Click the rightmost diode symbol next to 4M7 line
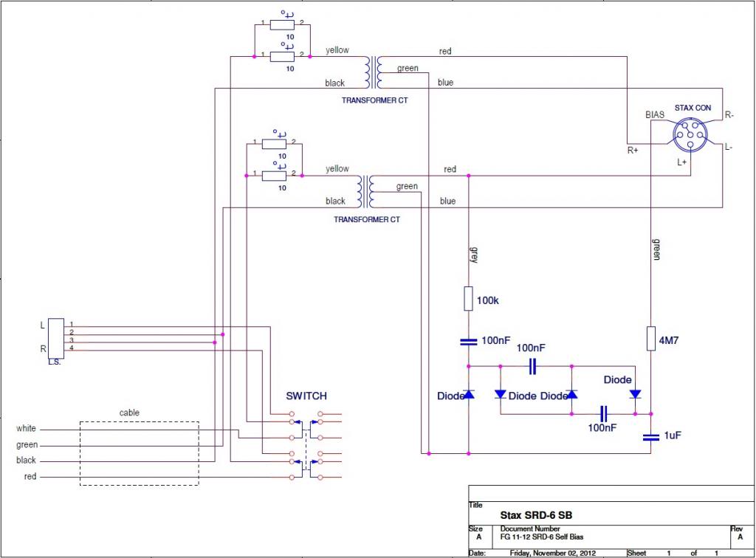The height and width of the screenshot is (558, 756). tap(636, 394)
